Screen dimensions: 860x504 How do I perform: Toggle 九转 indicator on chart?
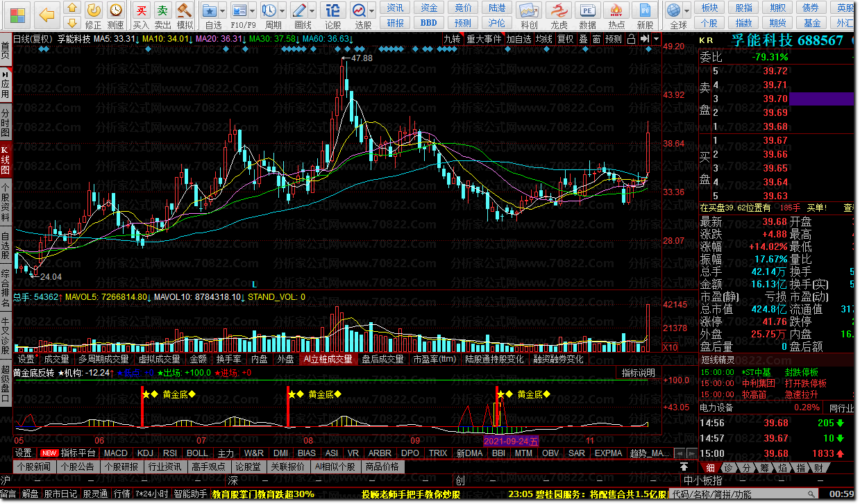pos(453,39)
